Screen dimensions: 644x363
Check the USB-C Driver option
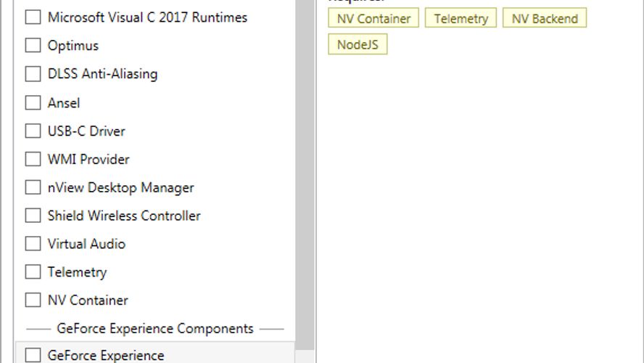point(33,131)
